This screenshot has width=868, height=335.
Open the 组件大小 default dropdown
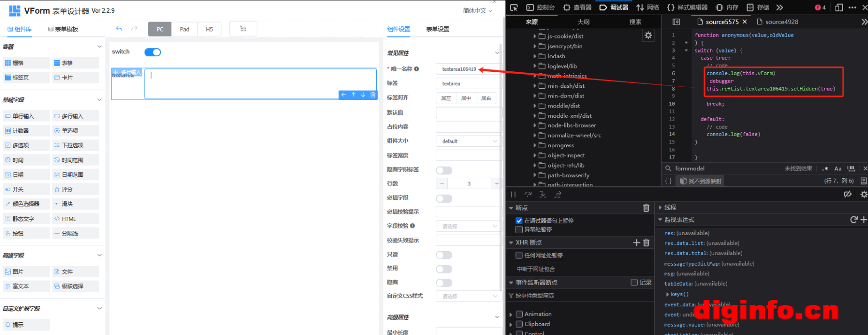click(x=468, y=141)
